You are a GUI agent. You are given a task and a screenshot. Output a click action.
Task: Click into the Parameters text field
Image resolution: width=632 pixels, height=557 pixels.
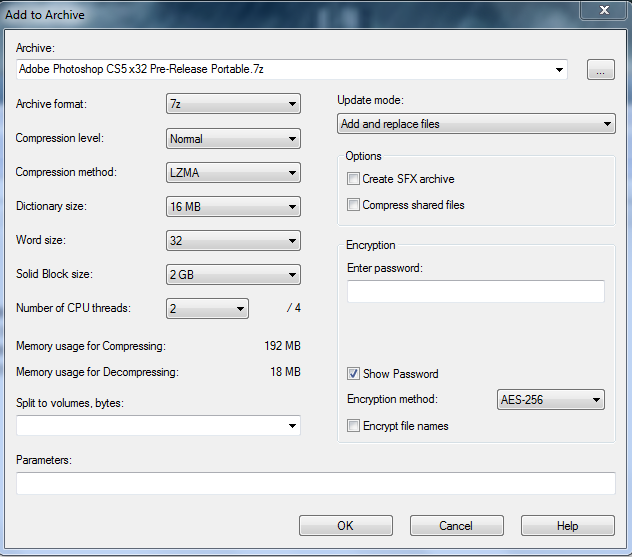[316, 483]
